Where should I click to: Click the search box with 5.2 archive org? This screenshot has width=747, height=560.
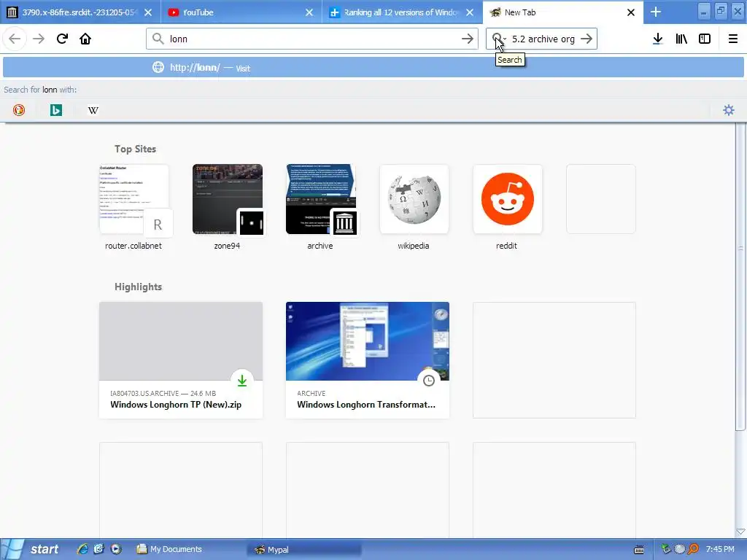543,39
